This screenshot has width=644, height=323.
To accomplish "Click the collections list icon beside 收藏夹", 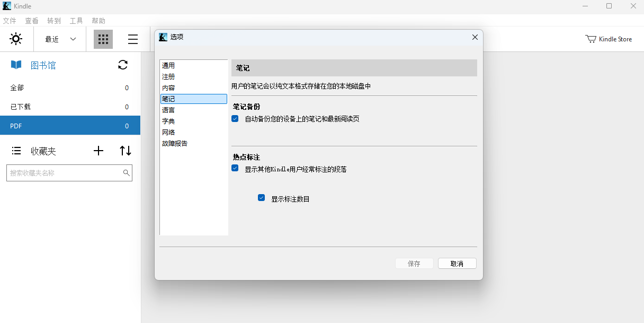I will (x=16, y=151).
